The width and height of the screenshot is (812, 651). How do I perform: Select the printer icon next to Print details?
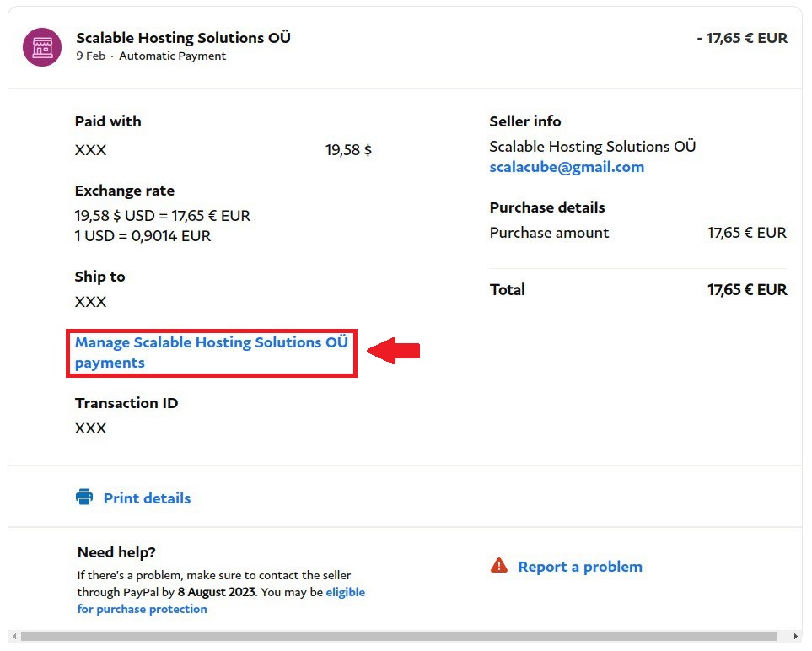pyautogui.click(x=84, y=498)
